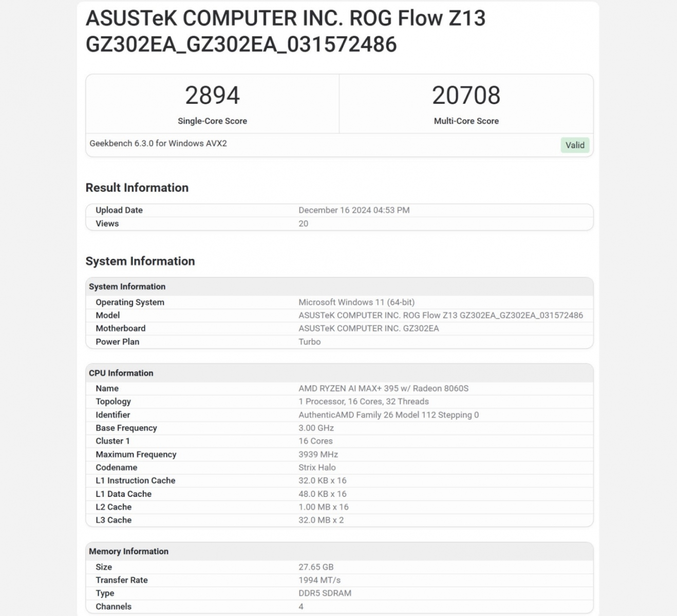Click Cluster 1 value '16 Cores'
The width and height of the screenshot is (677, 616).
pyautogui.click(x=315, y=441)
